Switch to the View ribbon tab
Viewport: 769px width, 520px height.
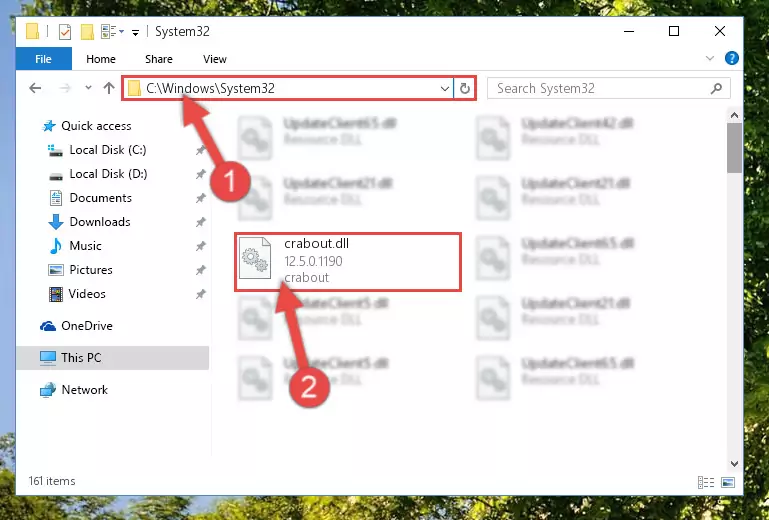coord(215,59)
